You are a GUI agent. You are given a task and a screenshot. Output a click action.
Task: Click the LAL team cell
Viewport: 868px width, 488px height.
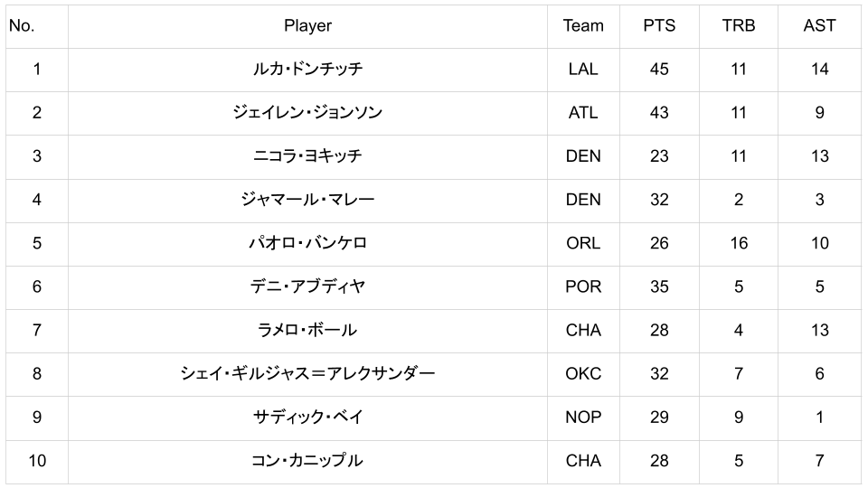coord(583,70)
